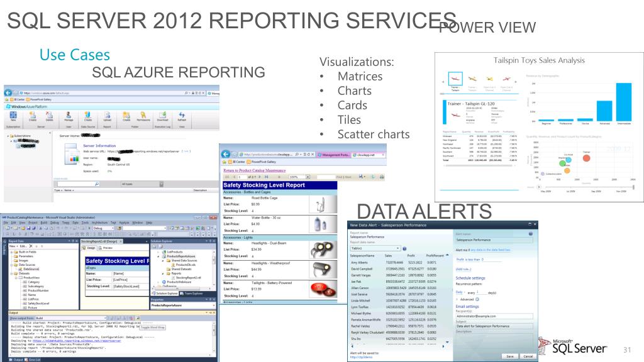Click print icon in report viewer toolbar
This screenshot has height=362, width=644.
pyautogui.click(x=382, y=177)
